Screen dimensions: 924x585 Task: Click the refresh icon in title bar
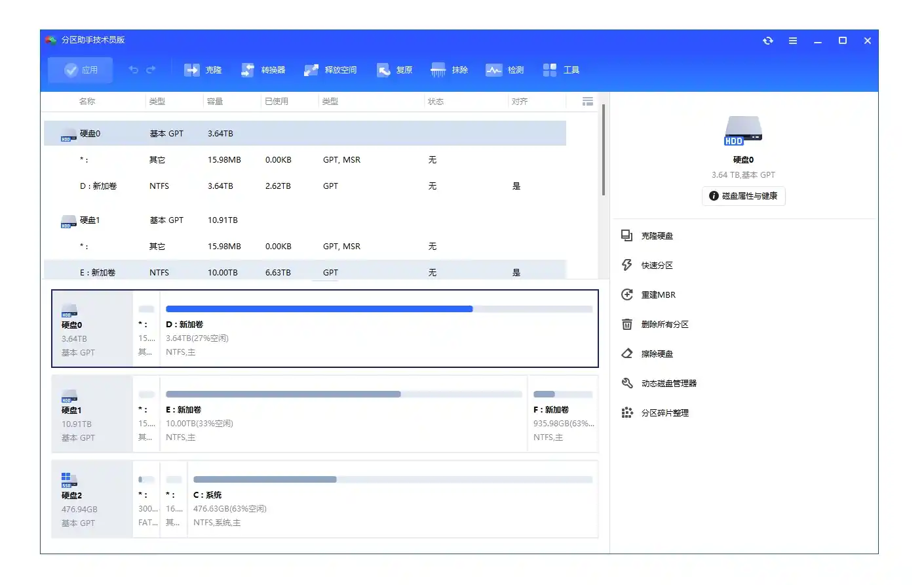(768, 41)
